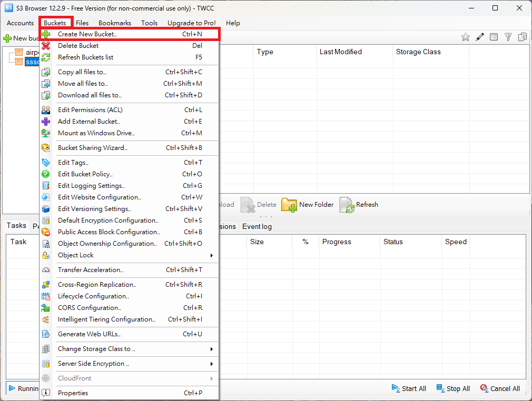Image resolution: width=532 pixels, height=401 pixels.
Task: Sort by the Last Modified column header
Action: pos(355,52)
